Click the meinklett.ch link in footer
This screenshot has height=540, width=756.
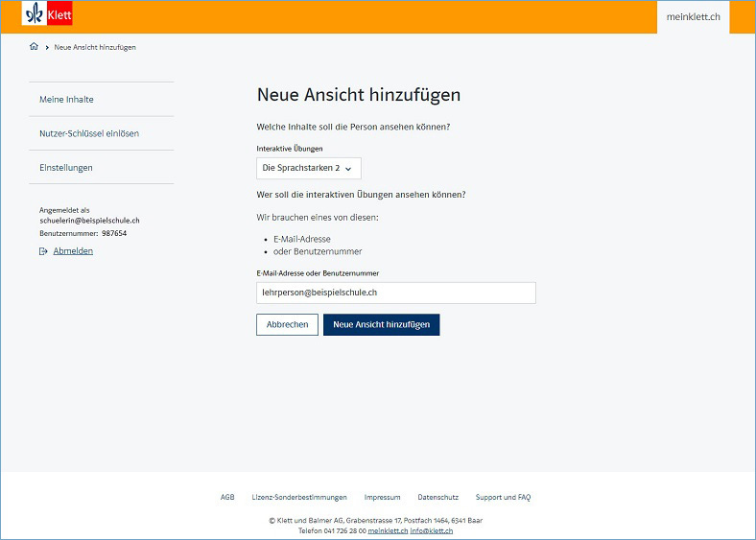(388, 530)
